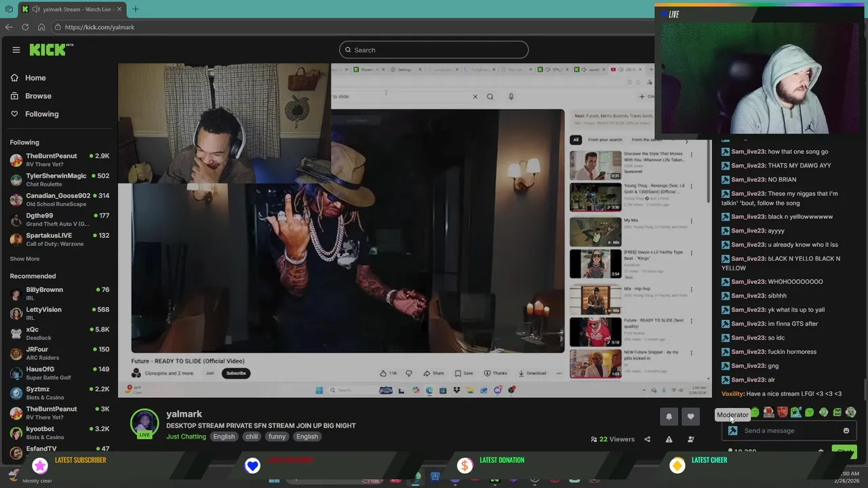Viewport: 868px width, 488px height.
Task: Click the Send a message chat field
Action: point(790,430)
